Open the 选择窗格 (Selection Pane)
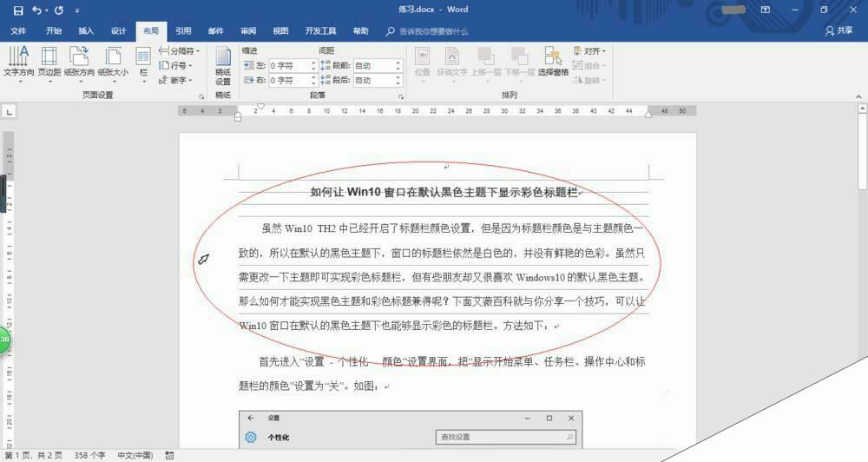868x462 pixels. (553, 62)
